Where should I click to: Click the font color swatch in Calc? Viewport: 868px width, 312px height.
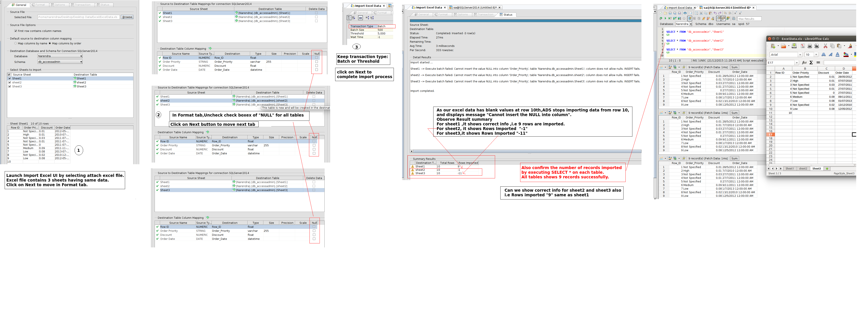(846, 55)
